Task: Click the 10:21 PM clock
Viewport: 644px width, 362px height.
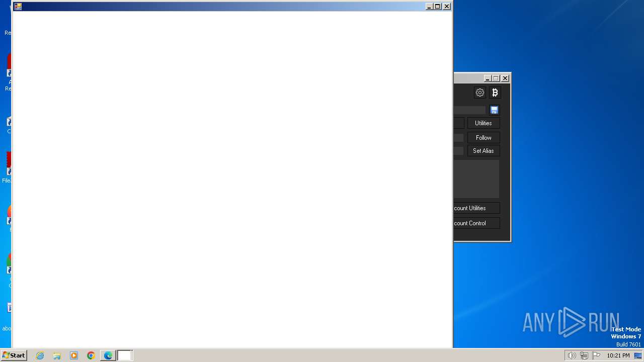Action: click(x=618, y=355)
